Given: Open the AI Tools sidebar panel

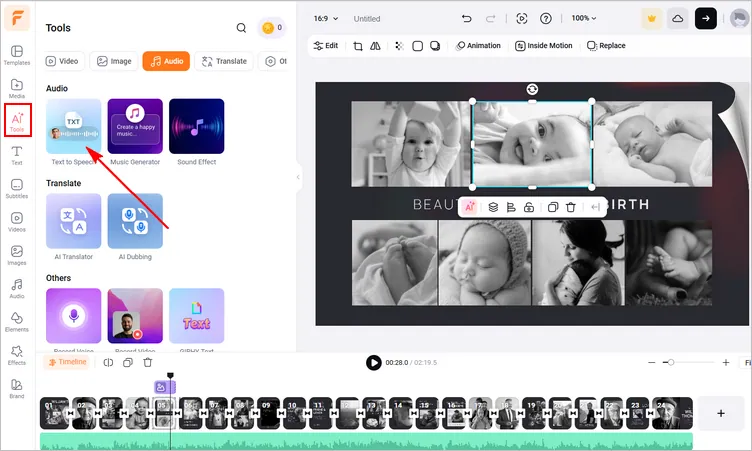Looking at the screenshot, I should point(18,120).
